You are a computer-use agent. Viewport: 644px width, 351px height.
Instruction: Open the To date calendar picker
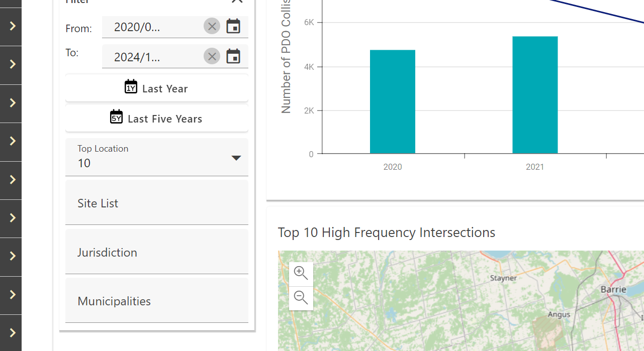click(x=233, y=56)
